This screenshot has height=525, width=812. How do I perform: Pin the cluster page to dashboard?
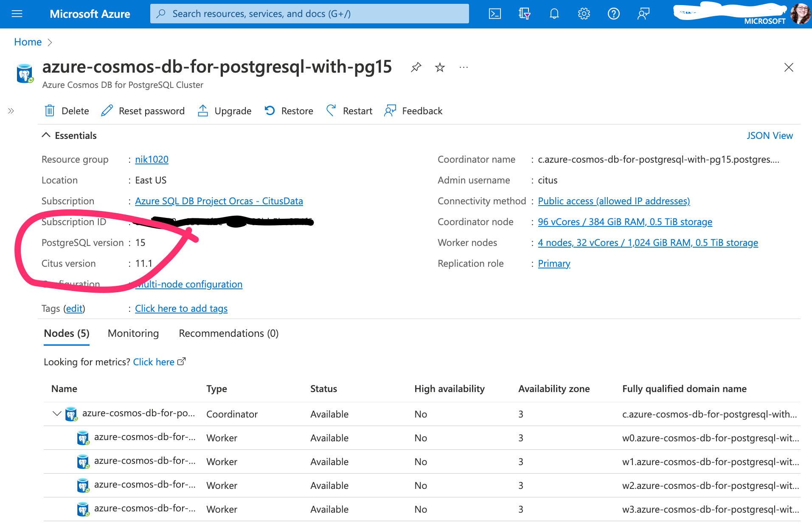coord(416,67)
